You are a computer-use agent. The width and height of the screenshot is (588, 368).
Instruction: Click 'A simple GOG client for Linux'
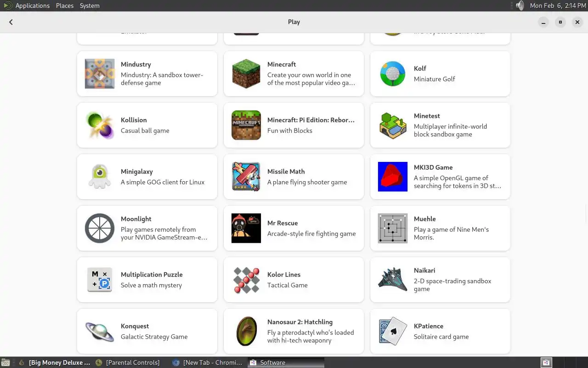[163, 182]
